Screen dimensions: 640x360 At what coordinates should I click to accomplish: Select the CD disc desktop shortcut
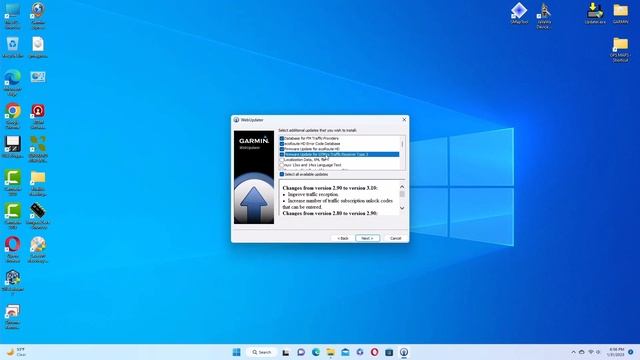pos(38,249)
